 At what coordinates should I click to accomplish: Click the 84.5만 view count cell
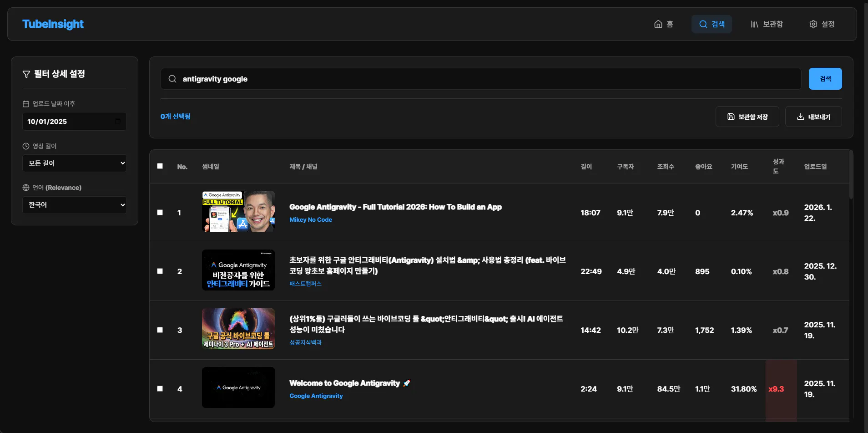(x=669, y=389)
